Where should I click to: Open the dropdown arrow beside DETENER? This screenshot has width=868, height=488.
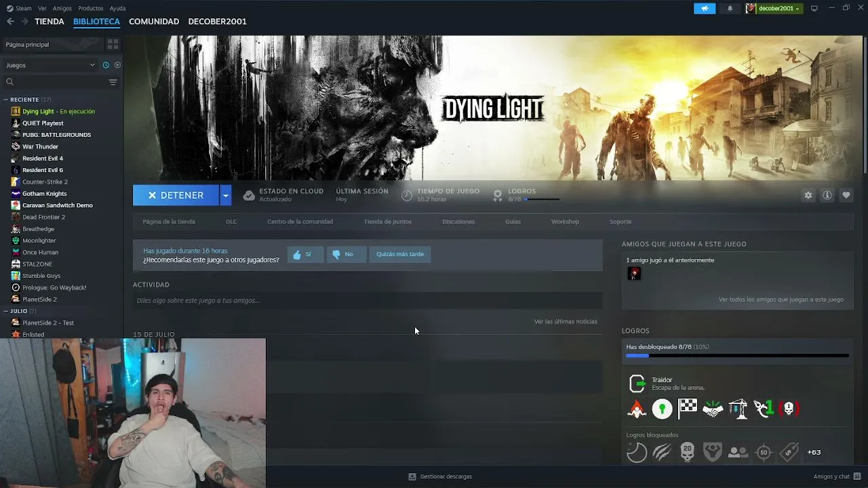226,195
